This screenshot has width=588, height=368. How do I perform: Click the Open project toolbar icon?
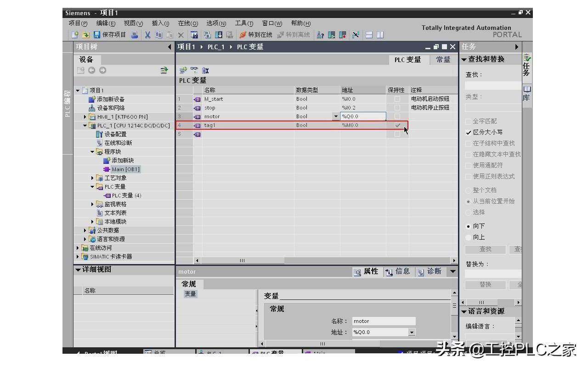pos(85,35)
